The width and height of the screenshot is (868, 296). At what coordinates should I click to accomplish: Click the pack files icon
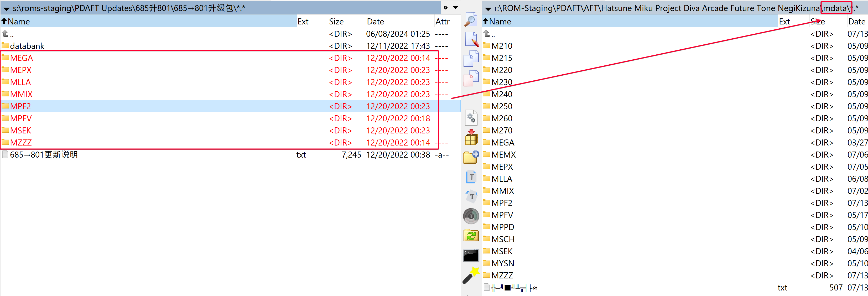(471, 138)
